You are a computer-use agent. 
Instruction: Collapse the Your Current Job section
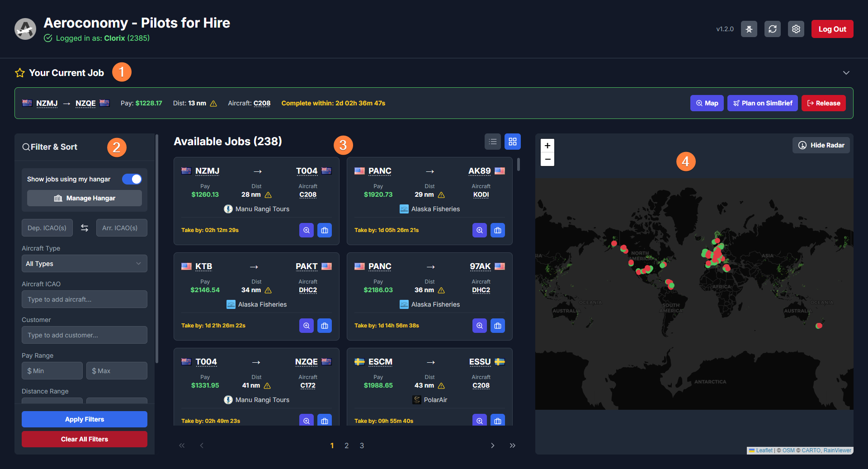[846, 73]
